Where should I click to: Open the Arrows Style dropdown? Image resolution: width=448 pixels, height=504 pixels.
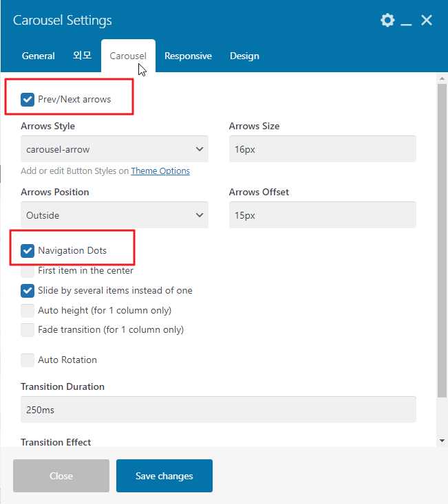pyautogui.click(x=114, y=149)
